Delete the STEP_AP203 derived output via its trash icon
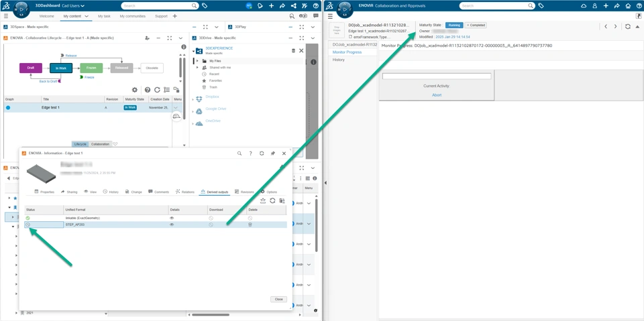Screen dimensions: 644x321 pyautogui.click(x=250, y=224)
